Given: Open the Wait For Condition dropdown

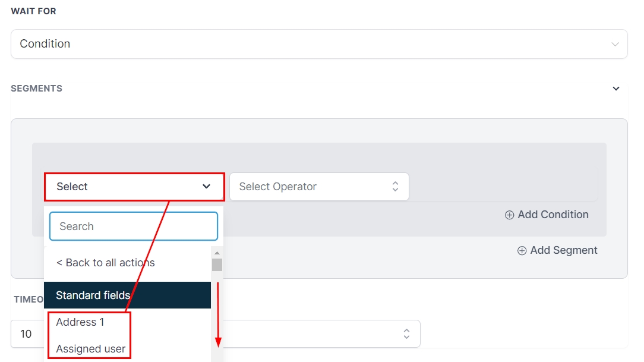Looking at the screenshot, I should pos(319,44).
